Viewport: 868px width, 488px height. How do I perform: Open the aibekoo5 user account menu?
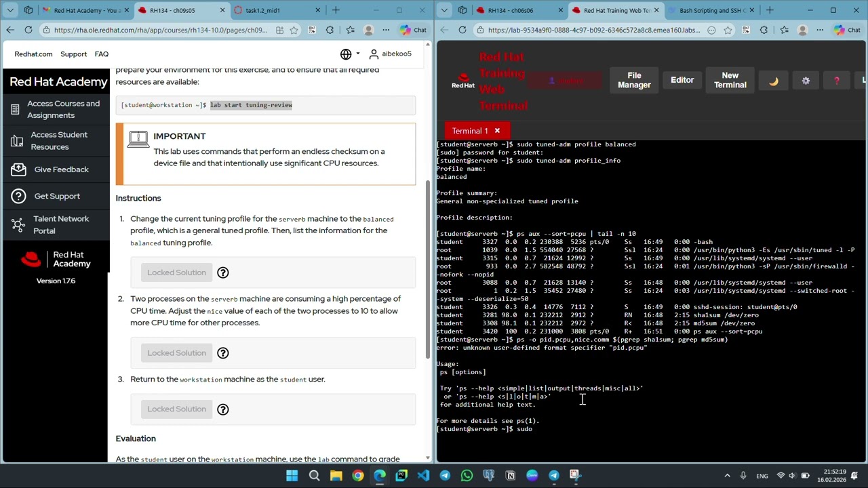pos(390,54)
